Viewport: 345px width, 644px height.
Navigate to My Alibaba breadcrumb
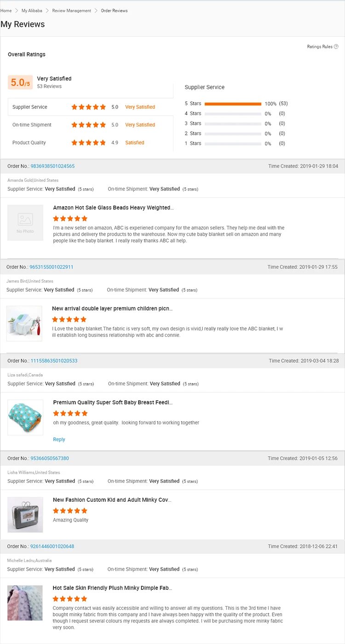[x=31, y=11]
